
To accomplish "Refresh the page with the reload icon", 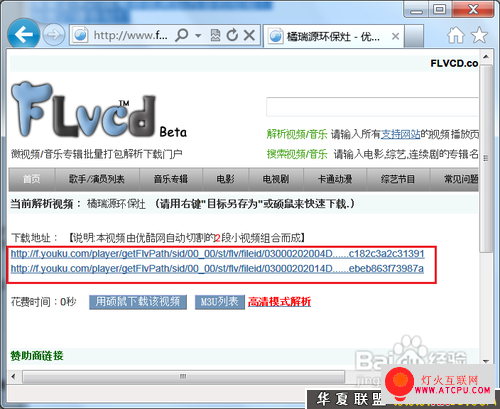I will (232, 35).
